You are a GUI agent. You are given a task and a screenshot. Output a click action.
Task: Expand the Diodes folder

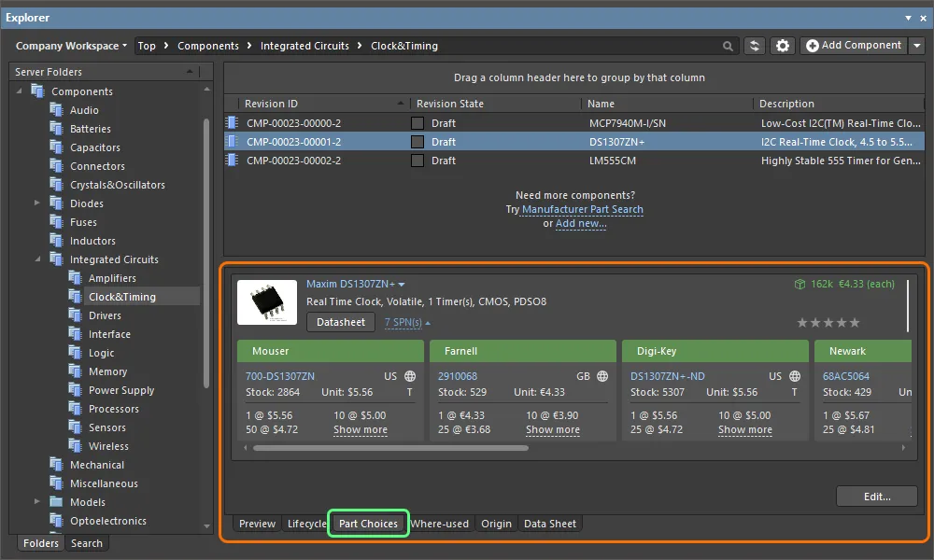coord(37,203)
